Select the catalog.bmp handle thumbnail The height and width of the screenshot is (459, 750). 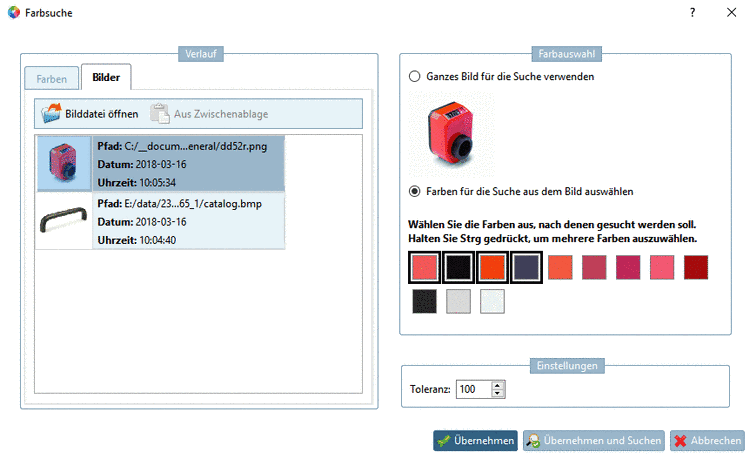[x=64, y=220]
